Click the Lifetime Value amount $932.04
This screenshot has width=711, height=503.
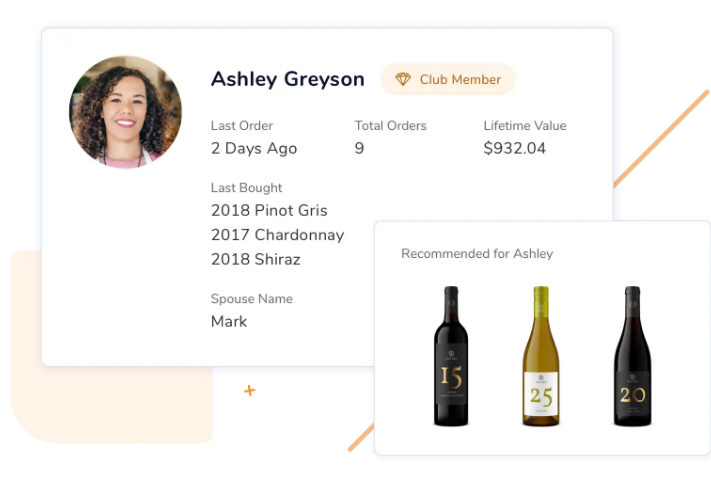tap(514, 148)
